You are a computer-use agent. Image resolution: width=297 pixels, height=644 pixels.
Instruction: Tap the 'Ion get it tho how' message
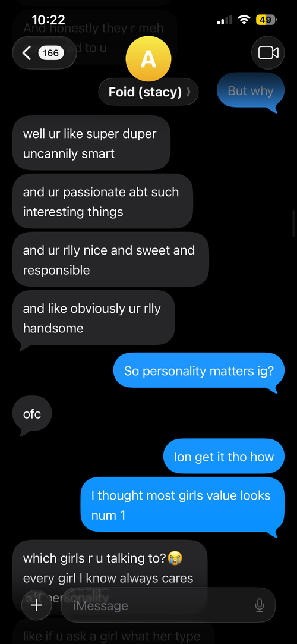point(224,457)
